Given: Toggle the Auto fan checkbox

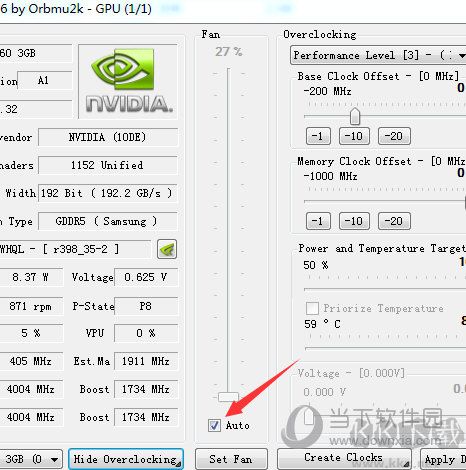Looking at the screenshot, I should 214,425.
